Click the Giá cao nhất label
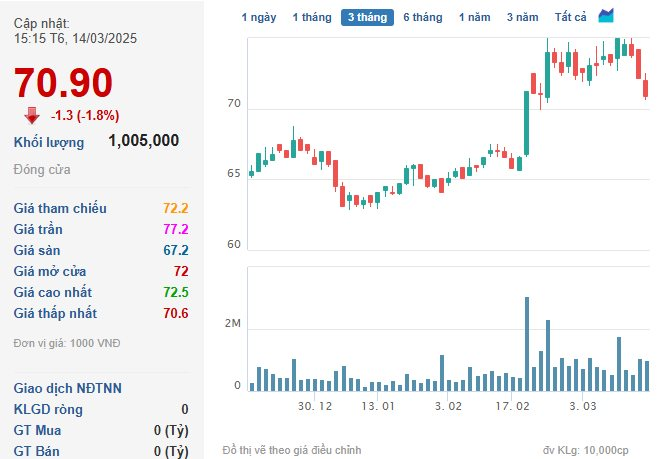The height and width of the screenshot is (459, 663). [53, 292]
